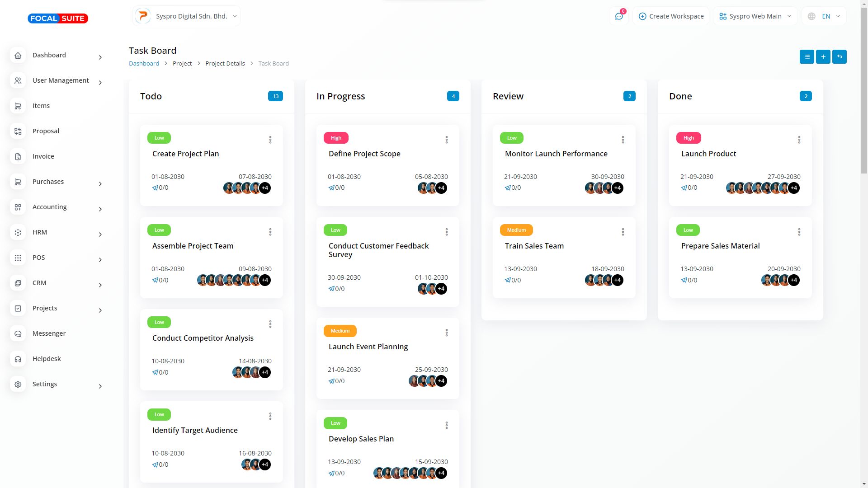This screenshot has width=868, height=488.
Task: Click the +4 avatars on Define Project Scope
Action: tap(441, 188)
